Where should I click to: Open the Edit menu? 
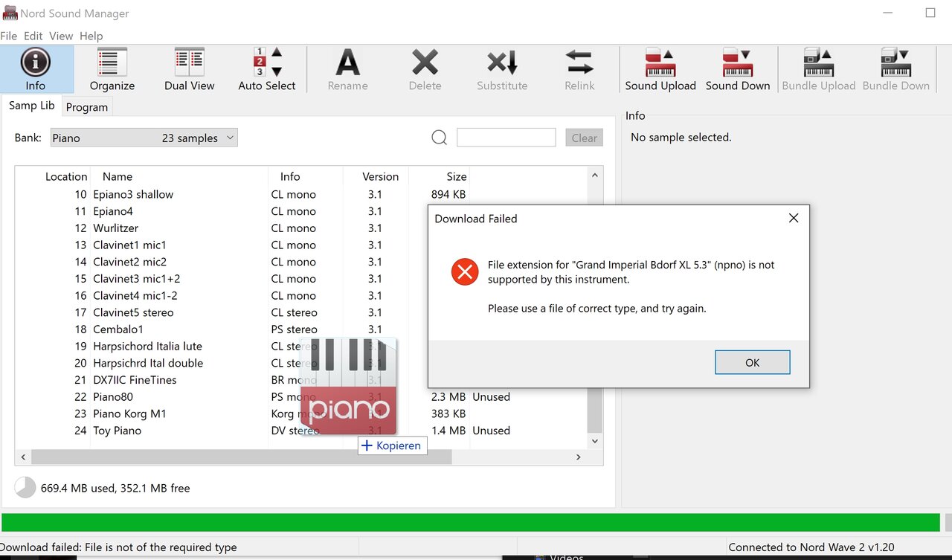tap(33, 36)
